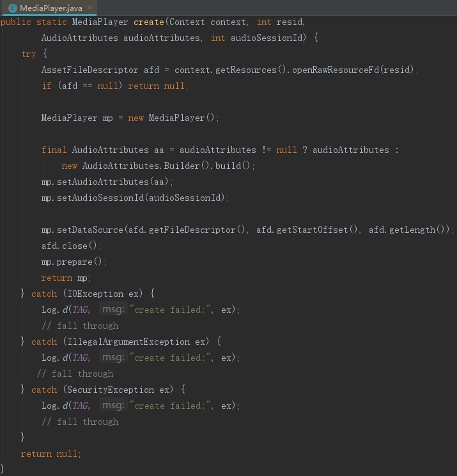The width and height of the screenshot is (457, 476).
Task: Click the 'static' keyword in method signature
Action: tap(52, 22)
